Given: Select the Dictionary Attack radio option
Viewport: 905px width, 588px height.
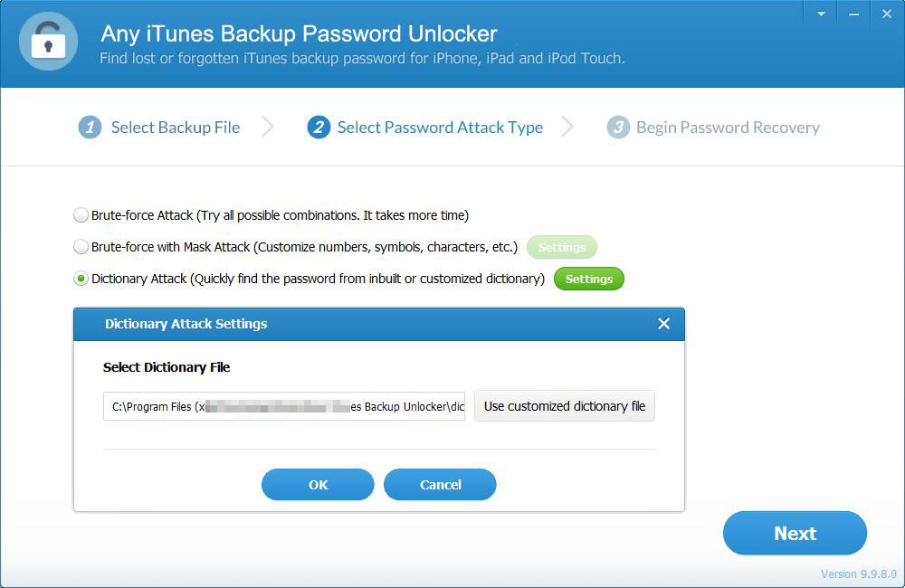Looking at the screenshot, I should 81,279.
